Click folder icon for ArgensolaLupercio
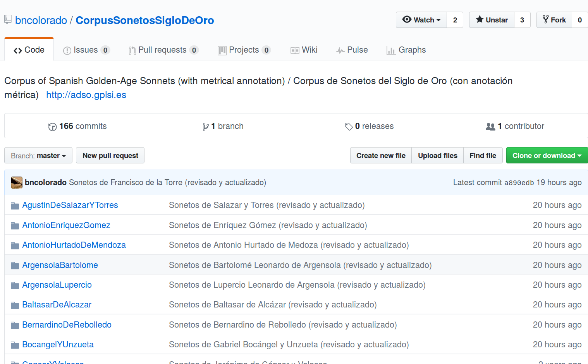 pyautogui.click(x=15, y=285)
